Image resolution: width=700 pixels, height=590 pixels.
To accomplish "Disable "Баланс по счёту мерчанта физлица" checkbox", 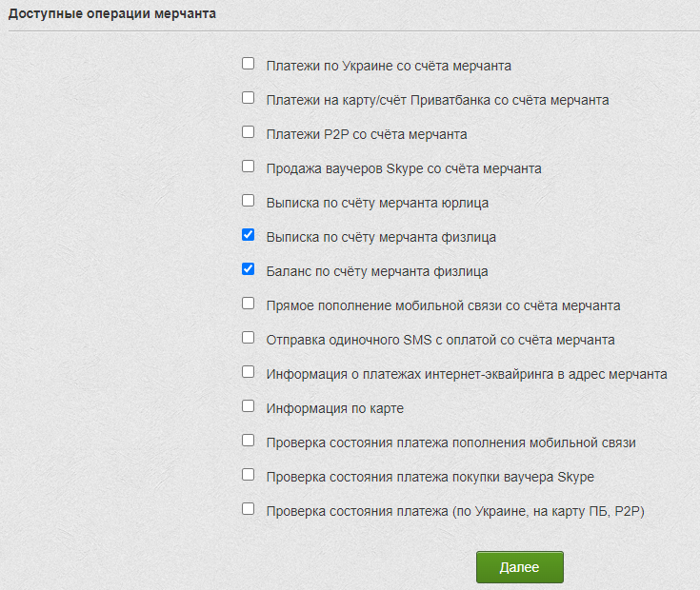I will [249, 269].
